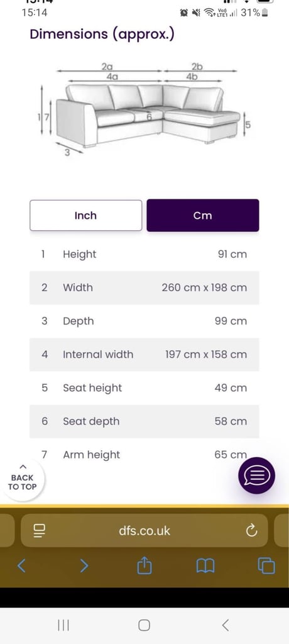Switch dimensions to Inch
This screenshot has height=644, width=289.
pyautogui.click(x=86, y=215)
